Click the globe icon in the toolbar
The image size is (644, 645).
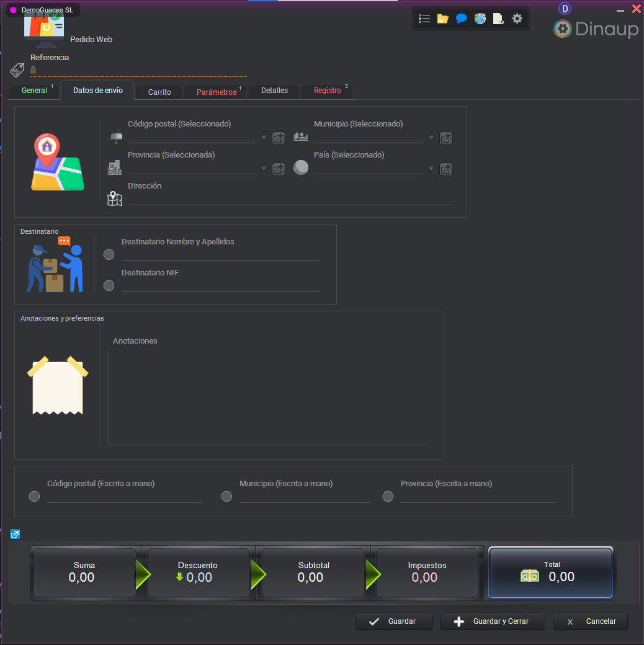point(480,19)
